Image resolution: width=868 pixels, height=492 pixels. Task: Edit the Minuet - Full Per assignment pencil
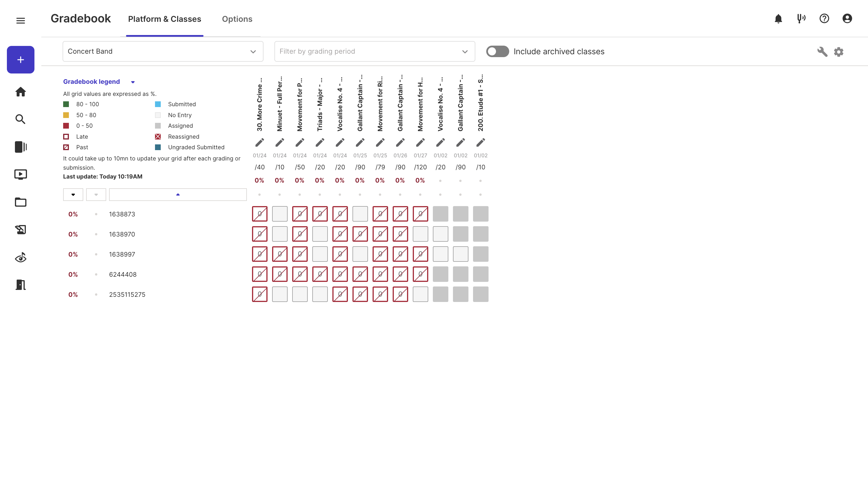tap(279, 143)
